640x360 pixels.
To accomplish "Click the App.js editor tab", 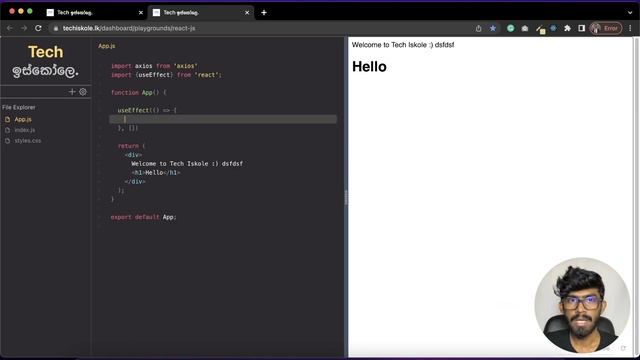I will tap(107, 46).
